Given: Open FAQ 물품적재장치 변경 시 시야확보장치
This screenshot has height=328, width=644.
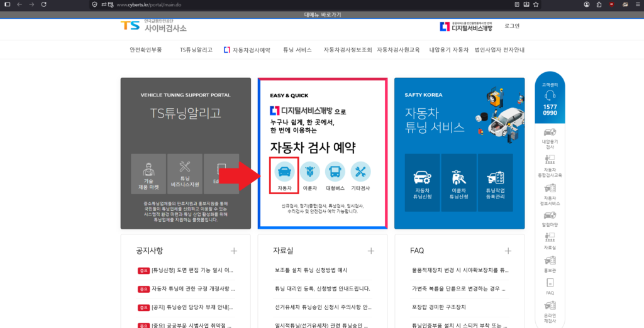Looking at the screenshot, I should 460,271.
